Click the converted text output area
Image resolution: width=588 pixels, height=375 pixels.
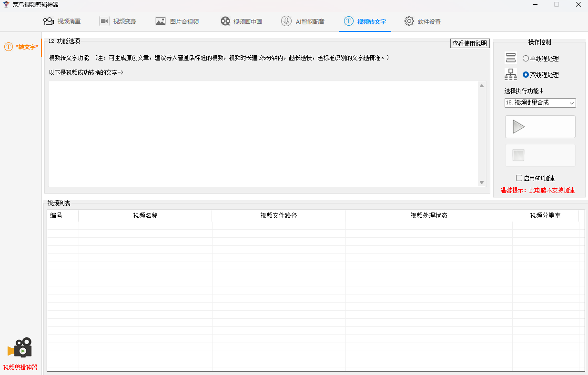coord(263,133)
